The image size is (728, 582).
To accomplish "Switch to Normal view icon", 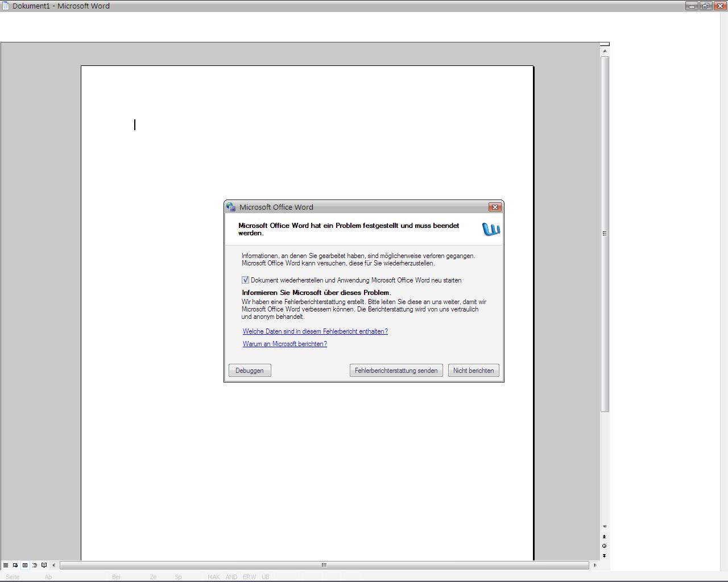I will pyautogui.click(x=6, y=565).
